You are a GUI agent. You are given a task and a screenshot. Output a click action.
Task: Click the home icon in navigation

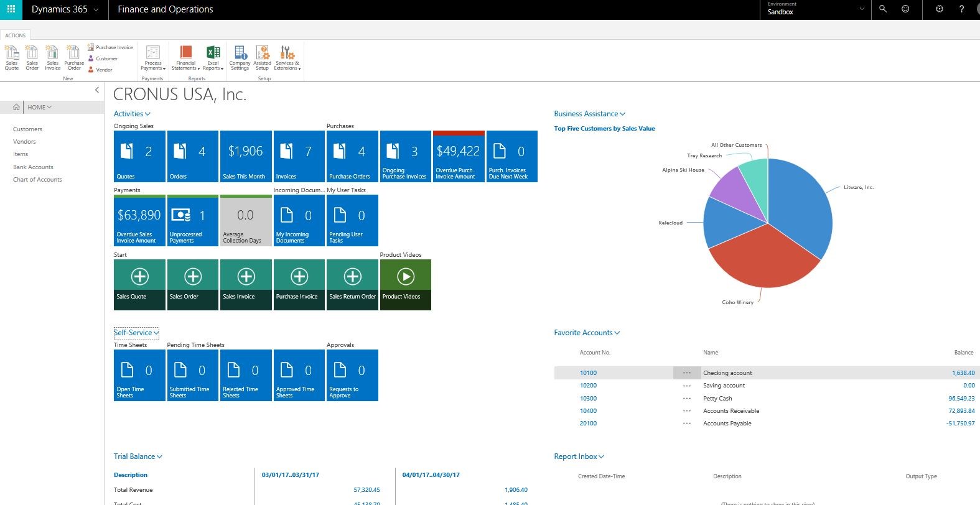[x=16, y=107]
